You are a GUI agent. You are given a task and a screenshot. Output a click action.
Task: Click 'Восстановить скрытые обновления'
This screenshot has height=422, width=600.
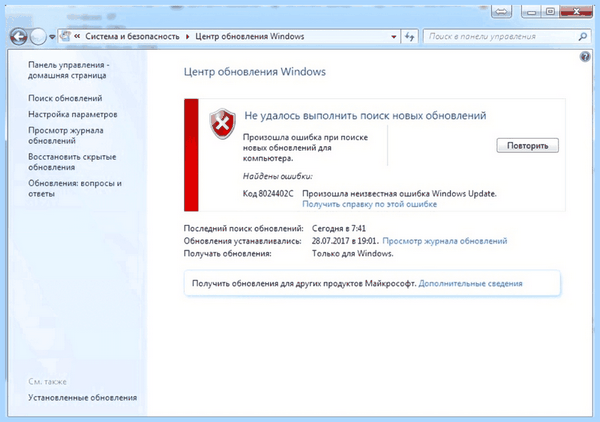(72, 162)
